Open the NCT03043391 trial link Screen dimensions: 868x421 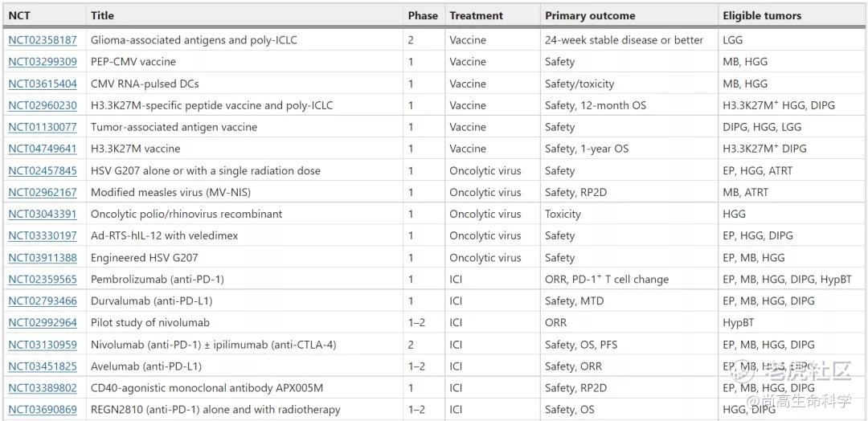pyautogui.click(x=43, y=214)
